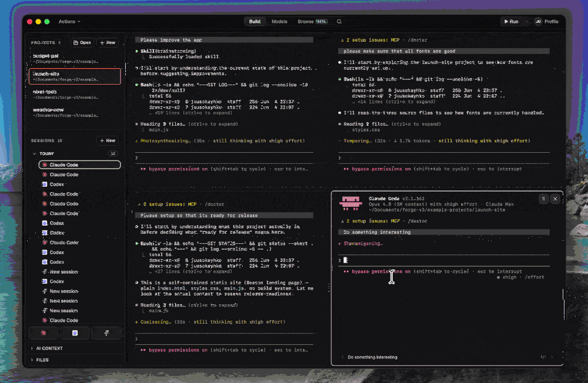Focus the prompt input in focused panel
The height and width of the screenshot is (383, 588).
click(444, 260)
